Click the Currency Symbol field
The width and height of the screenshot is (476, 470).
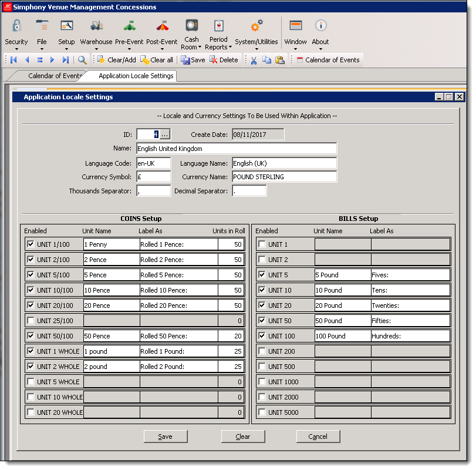154,177
